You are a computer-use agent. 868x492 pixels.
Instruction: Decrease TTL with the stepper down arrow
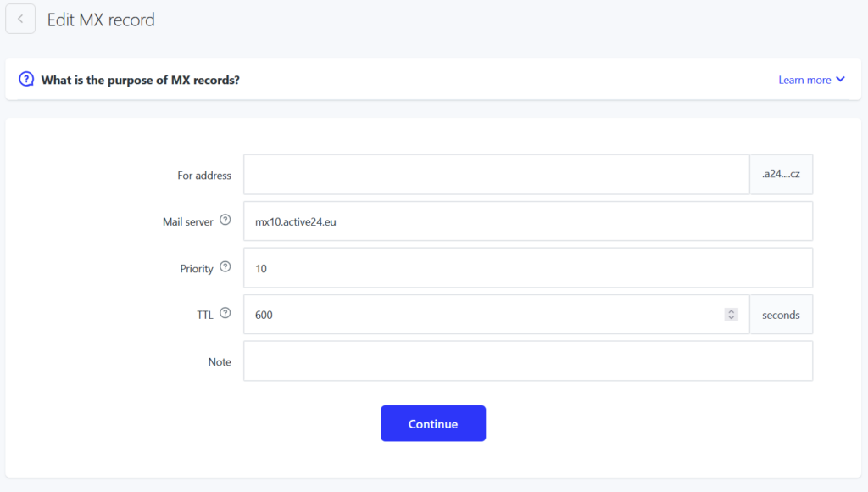(x=732, y=318)
